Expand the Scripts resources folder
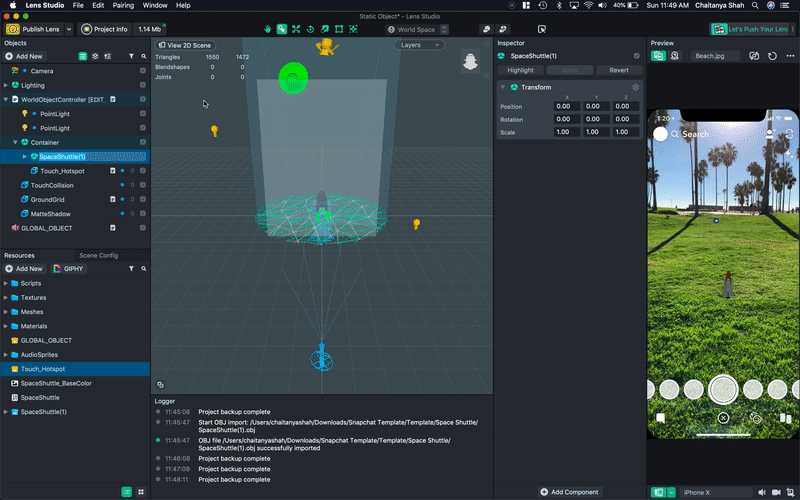This screenshot has width=800, height=500. click(6, 283)
